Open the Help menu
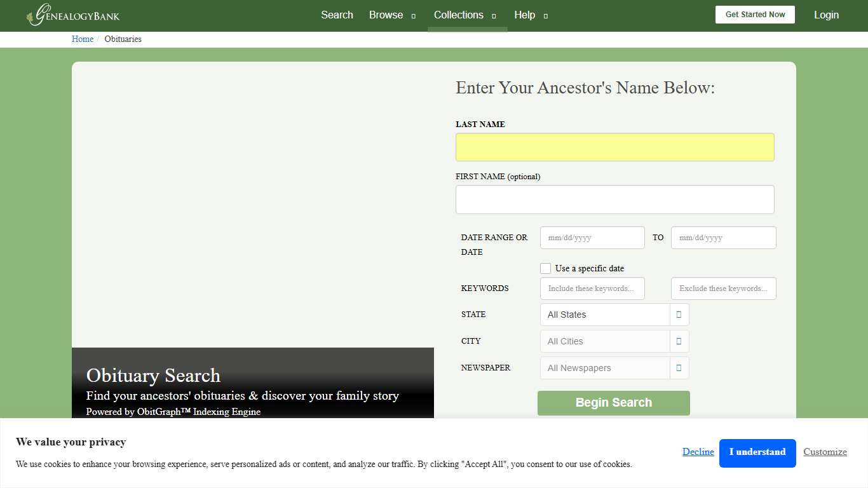Image resolution: width=868 pixels, height=488 pixels. [525, 15]
